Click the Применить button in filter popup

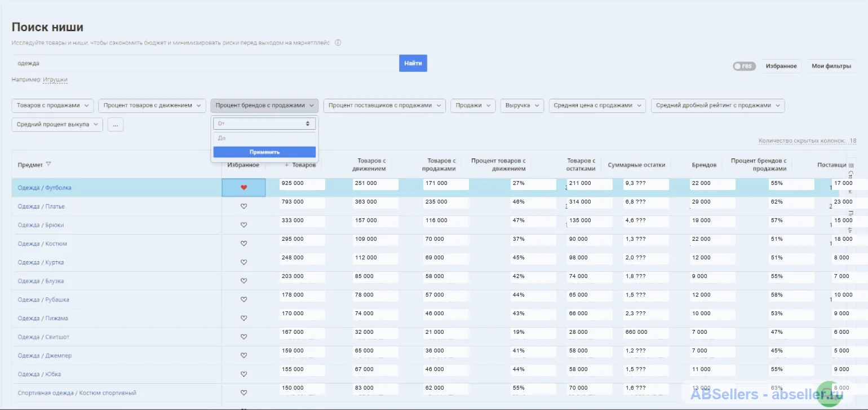click(x=264, y=152)
